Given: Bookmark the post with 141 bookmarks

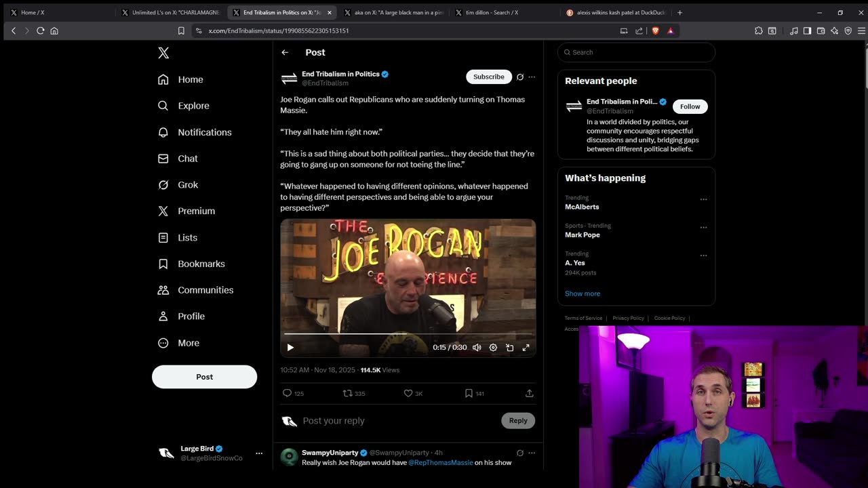Looking at the screenshot, I should 474,393.
